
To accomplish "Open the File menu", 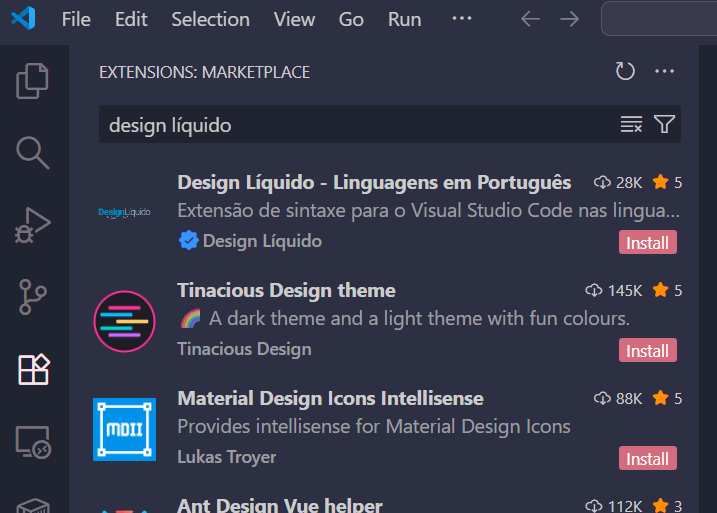I will point(76,19).
